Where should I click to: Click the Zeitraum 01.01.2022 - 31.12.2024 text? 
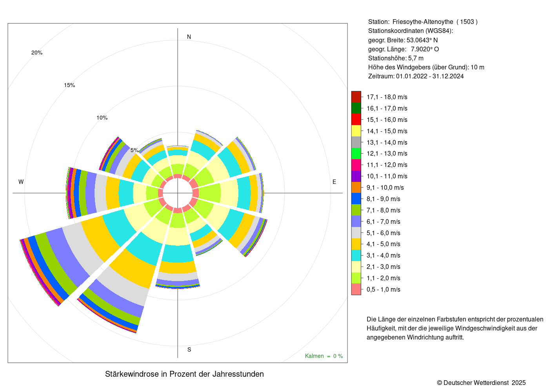pyautogui.click(x=416, y=76)
